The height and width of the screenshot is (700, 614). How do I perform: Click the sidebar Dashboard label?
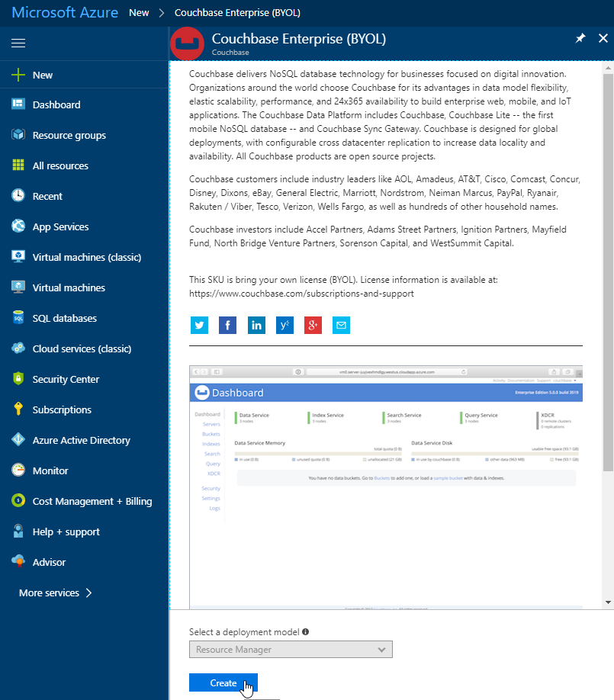click(x=56, y=104)
